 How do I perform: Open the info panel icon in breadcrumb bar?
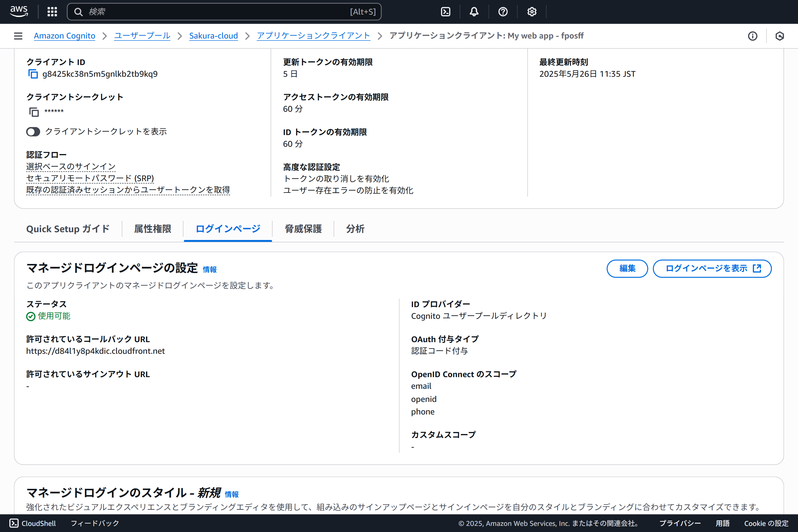752,36
